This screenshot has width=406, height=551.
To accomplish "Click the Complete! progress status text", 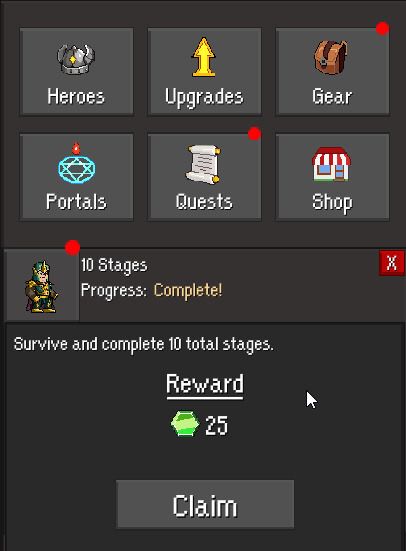I will 188,290.
